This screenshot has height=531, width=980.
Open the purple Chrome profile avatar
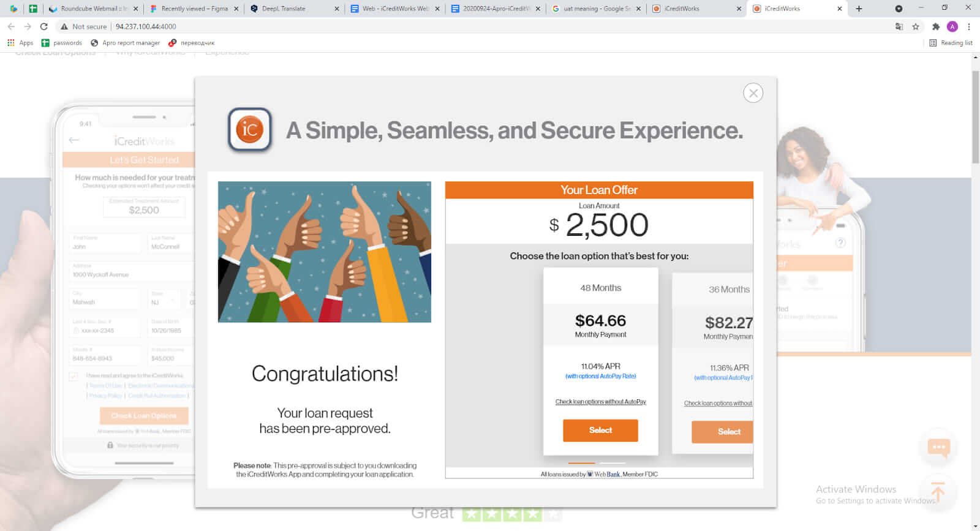(951, 27)
